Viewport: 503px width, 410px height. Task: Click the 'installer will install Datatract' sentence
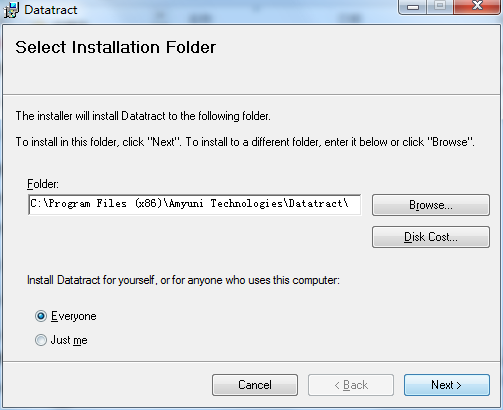[x=143, y=116]
